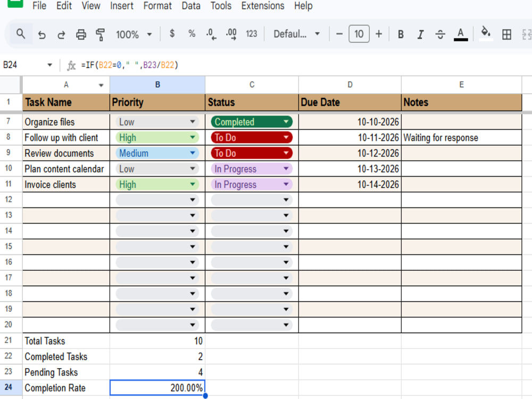Click the merge cells icon
Screen dimensions: 532x399
[527, 34]
